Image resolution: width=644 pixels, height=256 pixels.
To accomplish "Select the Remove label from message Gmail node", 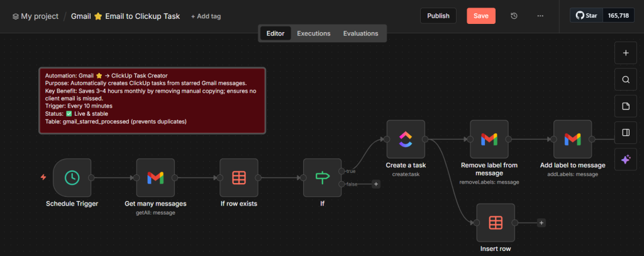I will click(489, 139).
